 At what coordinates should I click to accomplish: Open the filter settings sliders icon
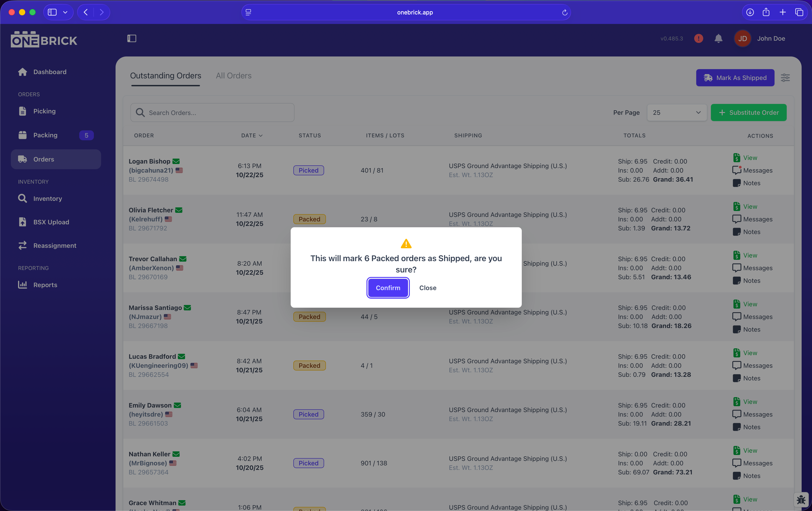[785, 78]
